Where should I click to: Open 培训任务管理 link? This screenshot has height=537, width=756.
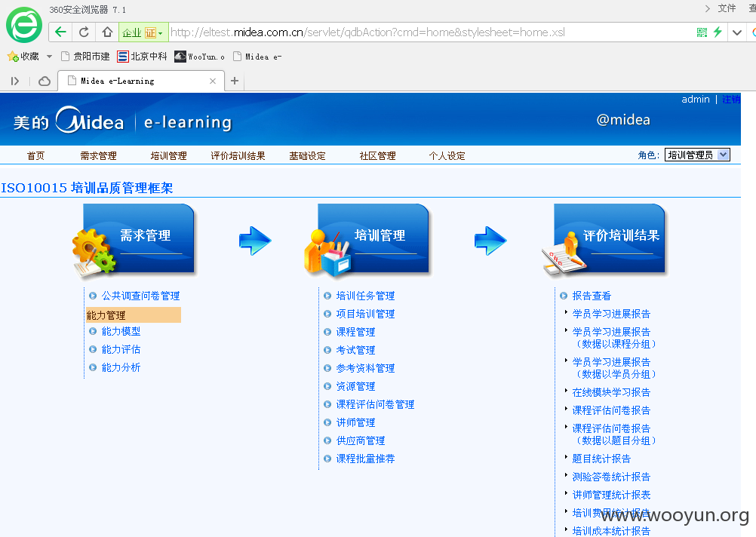[365, 296]
